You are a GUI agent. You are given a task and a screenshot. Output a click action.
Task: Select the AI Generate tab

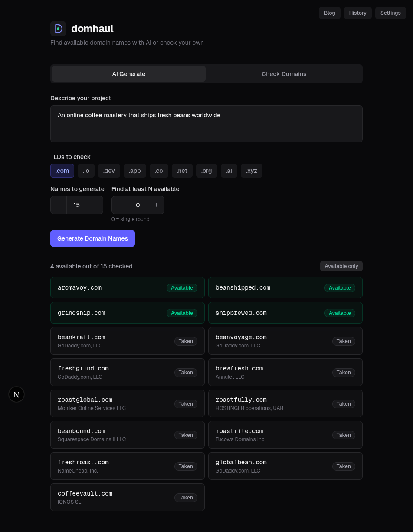coord(128,74)
